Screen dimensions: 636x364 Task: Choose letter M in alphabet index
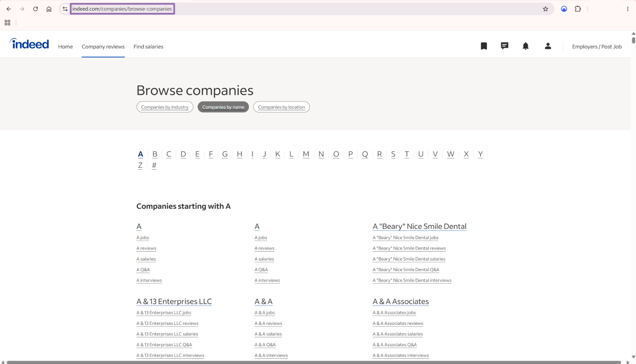[306, 154]
